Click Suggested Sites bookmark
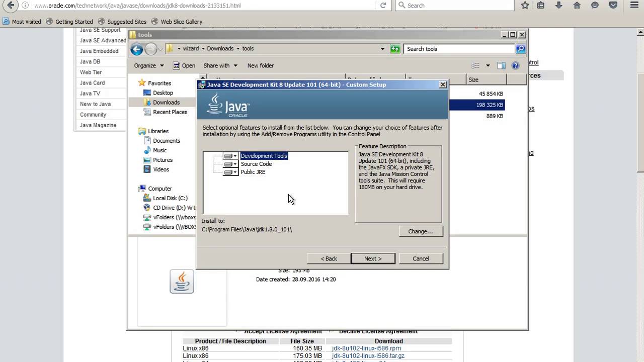Viewport: 644px width, 362px height. click(x=122, y=22)
